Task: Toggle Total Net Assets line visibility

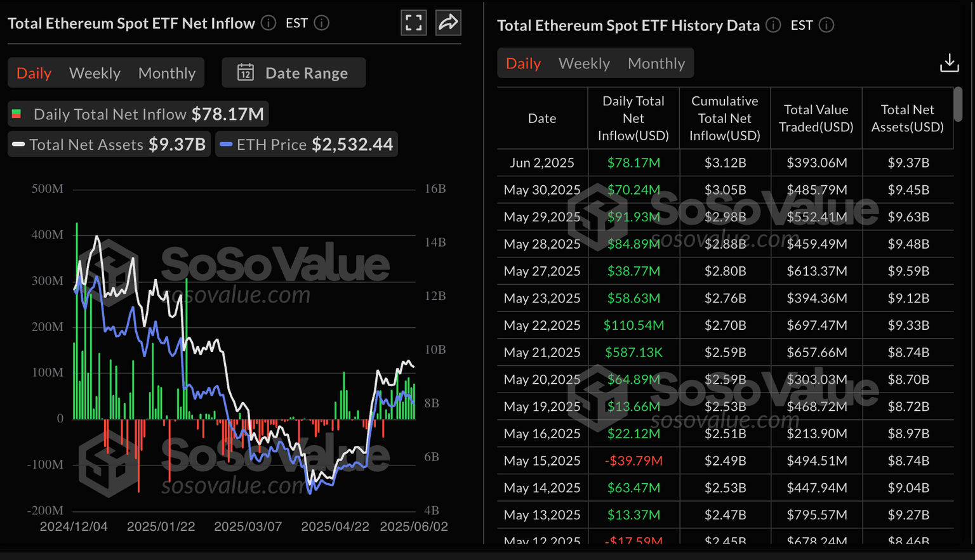Action: point(109,145)
